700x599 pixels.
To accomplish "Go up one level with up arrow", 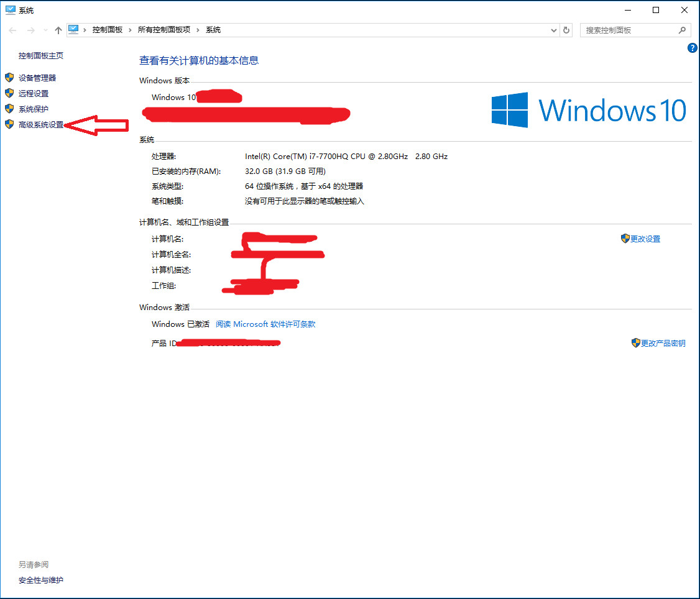I will click(x=58, y=30).
